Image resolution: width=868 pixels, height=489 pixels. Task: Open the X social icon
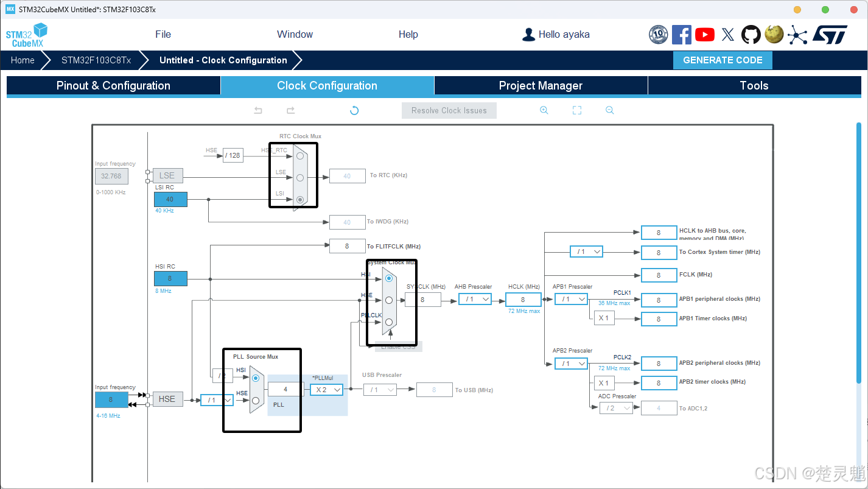click(x=728, y=35)
